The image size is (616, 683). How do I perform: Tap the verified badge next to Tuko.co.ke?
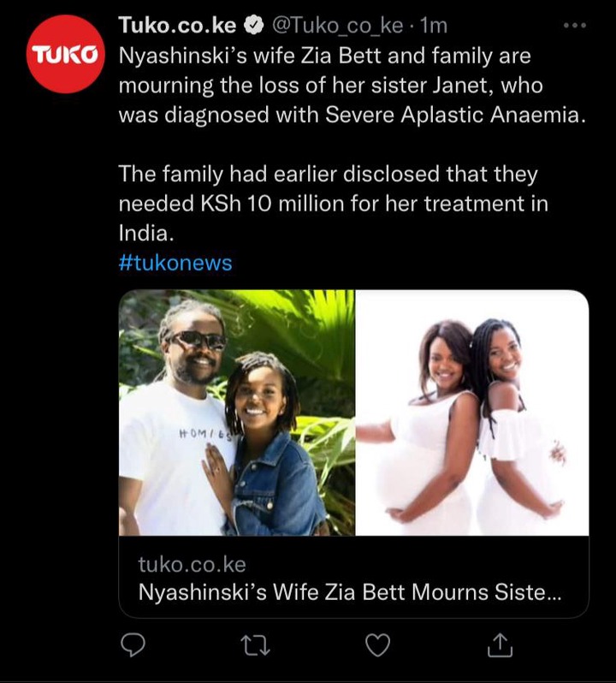click(254, 26)
